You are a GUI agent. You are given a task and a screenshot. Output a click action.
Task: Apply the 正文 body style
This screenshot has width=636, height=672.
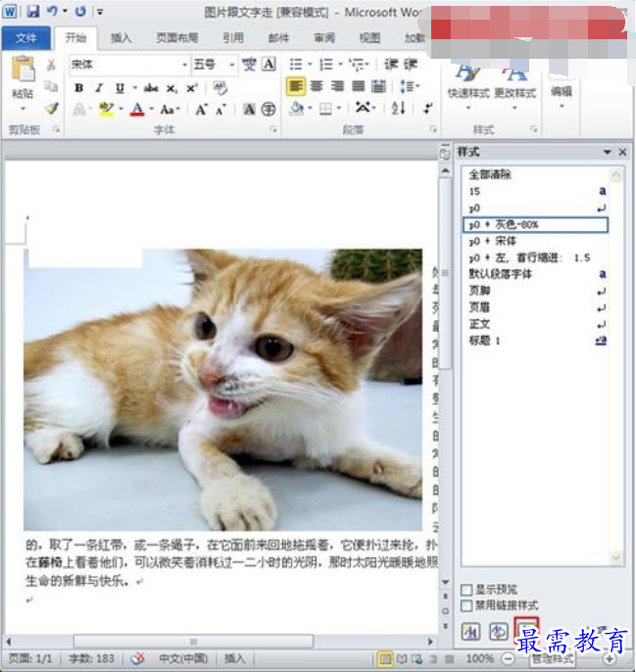point(536,324)
